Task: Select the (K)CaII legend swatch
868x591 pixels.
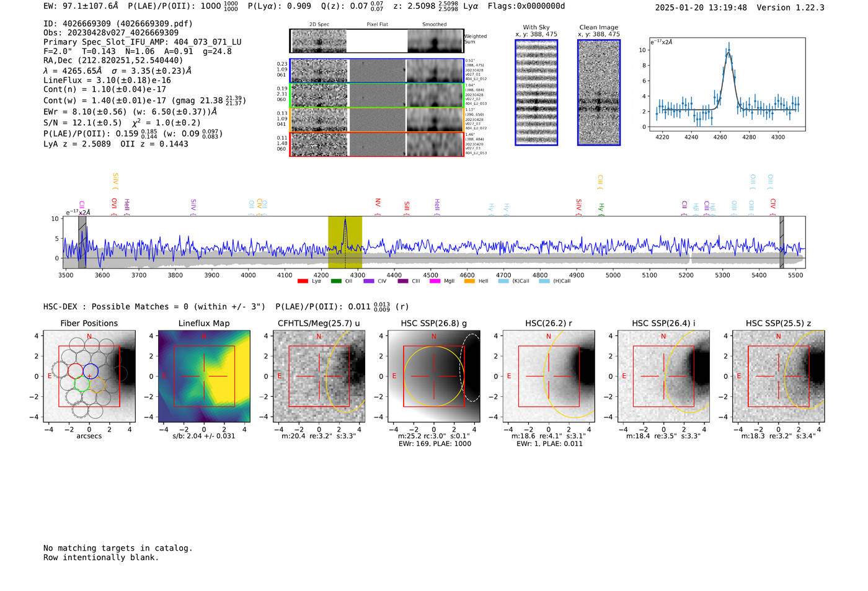Action: coord(503,282)
